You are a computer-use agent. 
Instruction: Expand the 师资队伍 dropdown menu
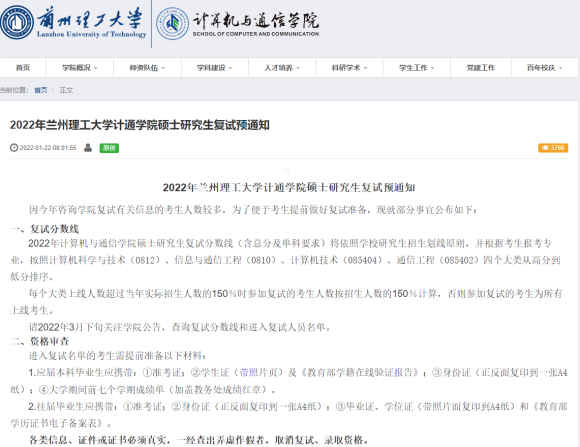tap(147, 68)
